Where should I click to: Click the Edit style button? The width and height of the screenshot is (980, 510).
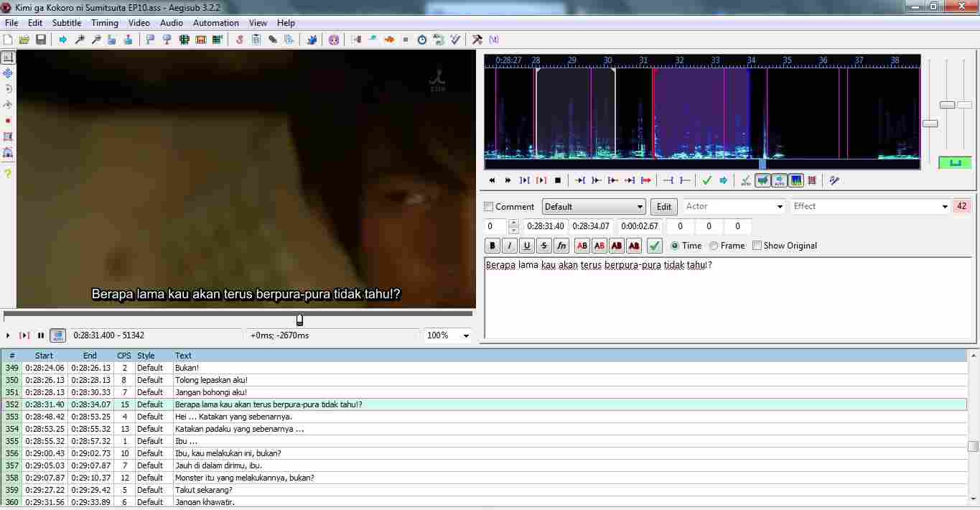point(664,207)
